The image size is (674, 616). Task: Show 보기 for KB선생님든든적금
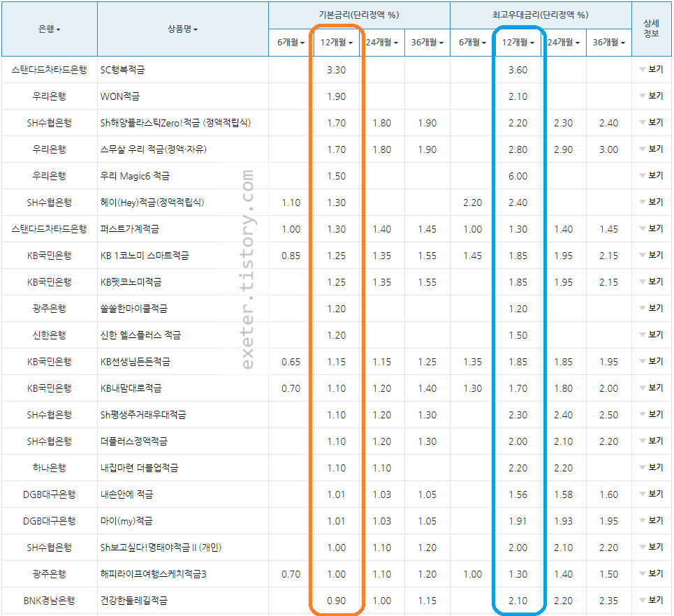pos(651,362)
